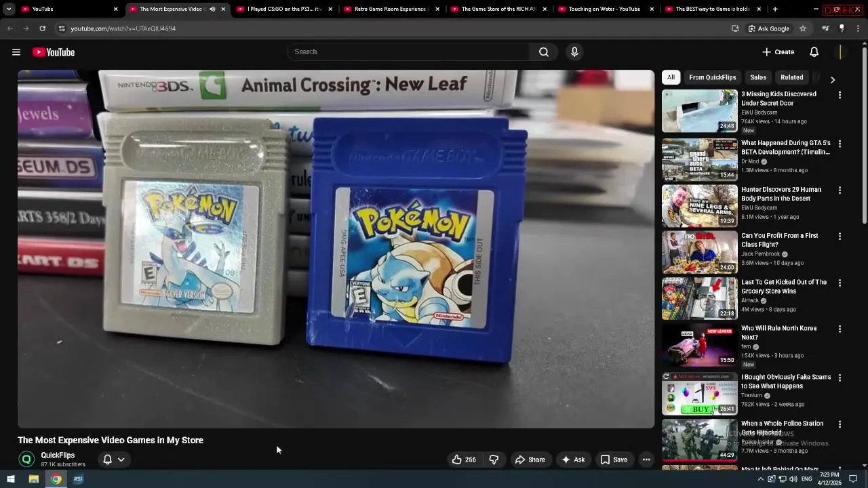Select the Related filter chip

click(x=791, y=77)
